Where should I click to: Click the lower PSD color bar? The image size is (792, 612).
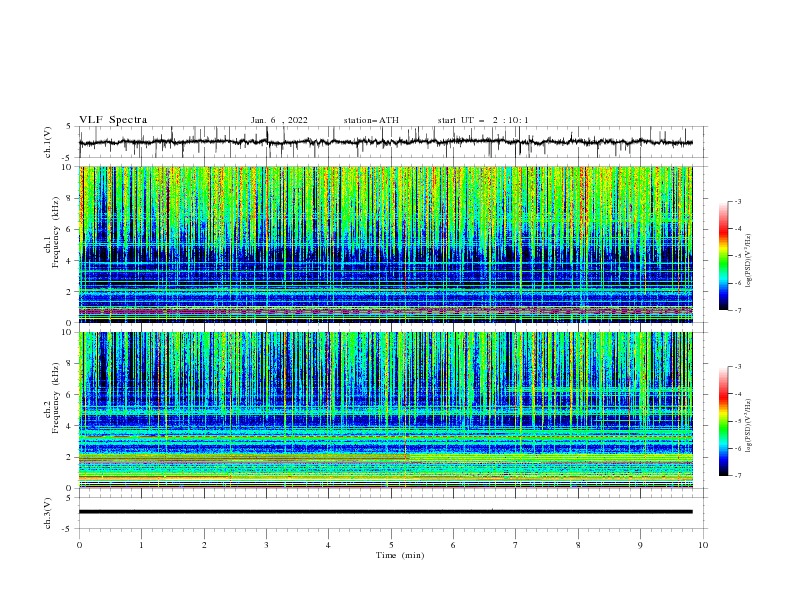[724, 421]
